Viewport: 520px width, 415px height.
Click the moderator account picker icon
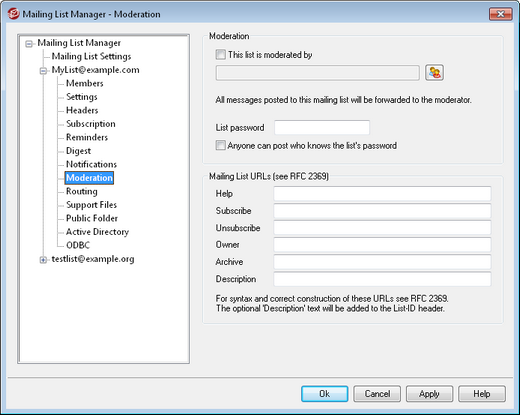point(434,73)
